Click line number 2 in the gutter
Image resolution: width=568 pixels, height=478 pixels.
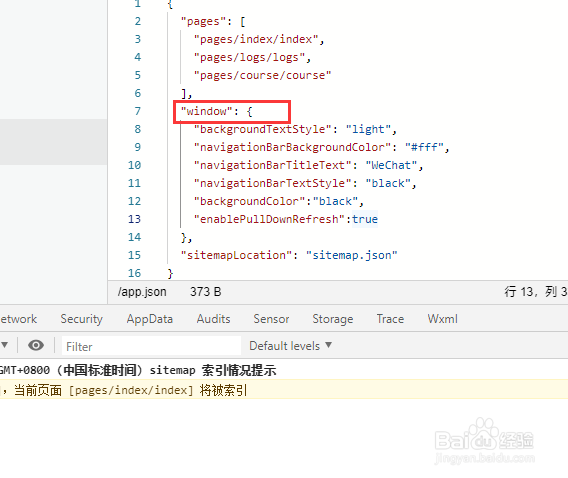[138, 21]
